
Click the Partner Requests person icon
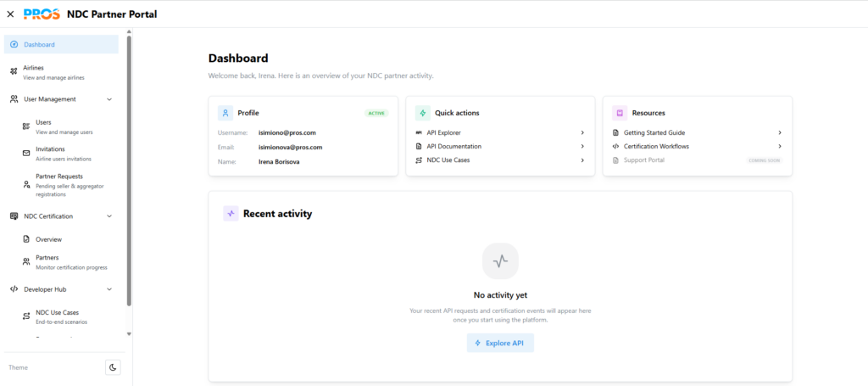[x=26, y=182]
